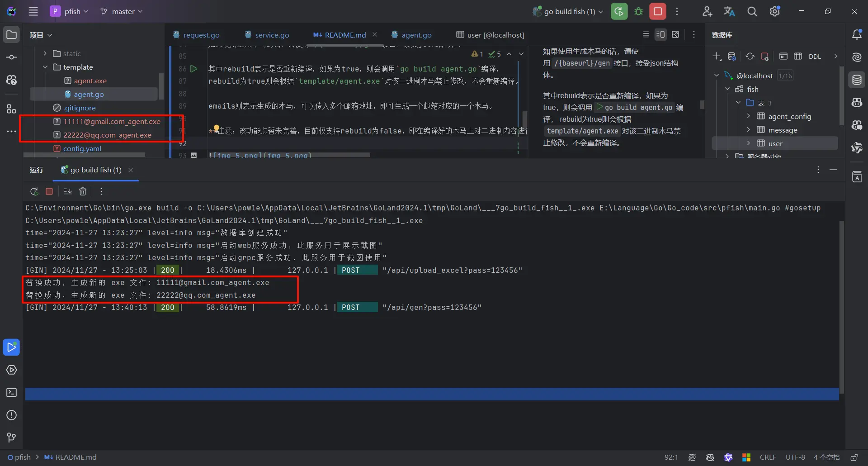
Task: Open the Commit tool window
Action: pos(11,57)
